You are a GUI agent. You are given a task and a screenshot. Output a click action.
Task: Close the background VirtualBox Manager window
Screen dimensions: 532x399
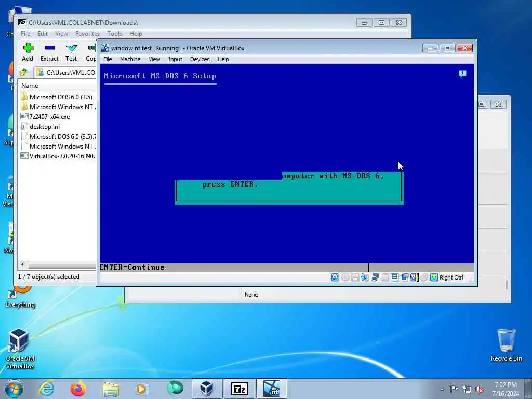498,104
